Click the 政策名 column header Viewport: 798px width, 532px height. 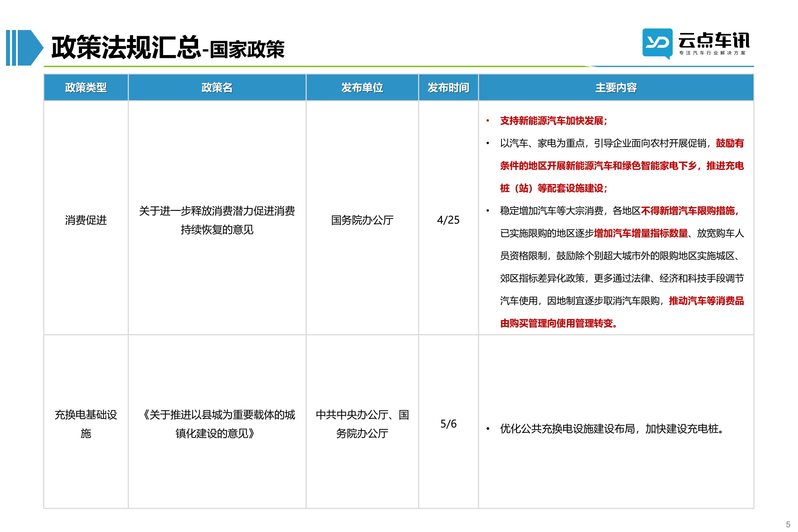[x=217, y=88]
